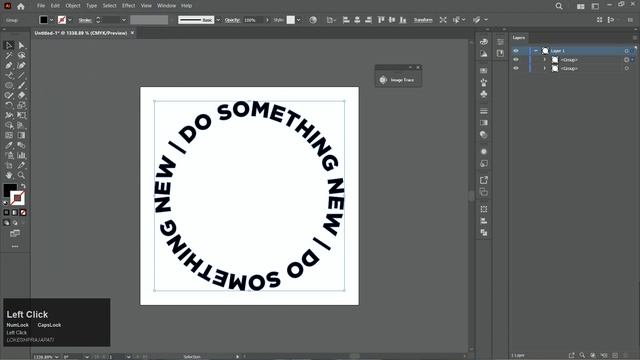Open zoom level dropdown in status bar
The height and width of the screenshot is (360, 640).
[x=56, y=357]
